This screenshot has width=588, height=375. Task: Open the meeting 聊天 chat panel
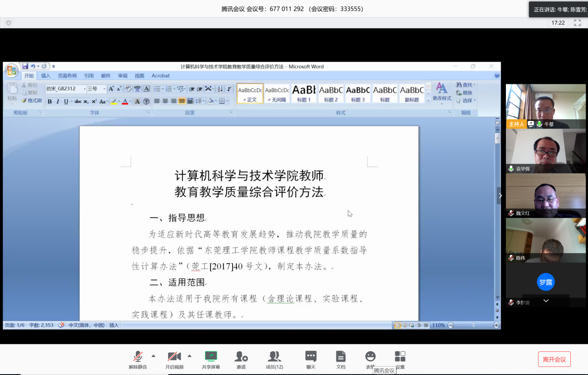310,359
